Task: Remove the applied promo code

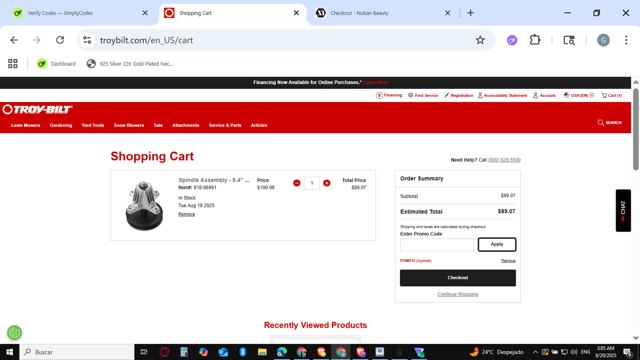Action: [508, 260]
